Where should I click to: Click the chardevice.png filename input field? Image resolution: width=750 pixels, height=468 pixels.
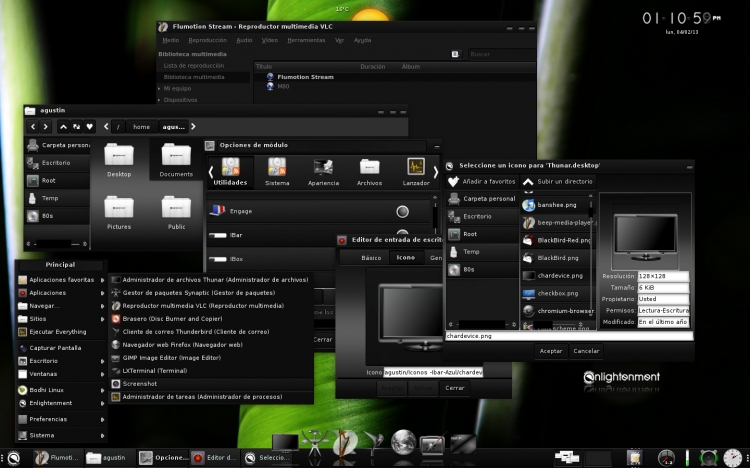[x=569, y=336]
